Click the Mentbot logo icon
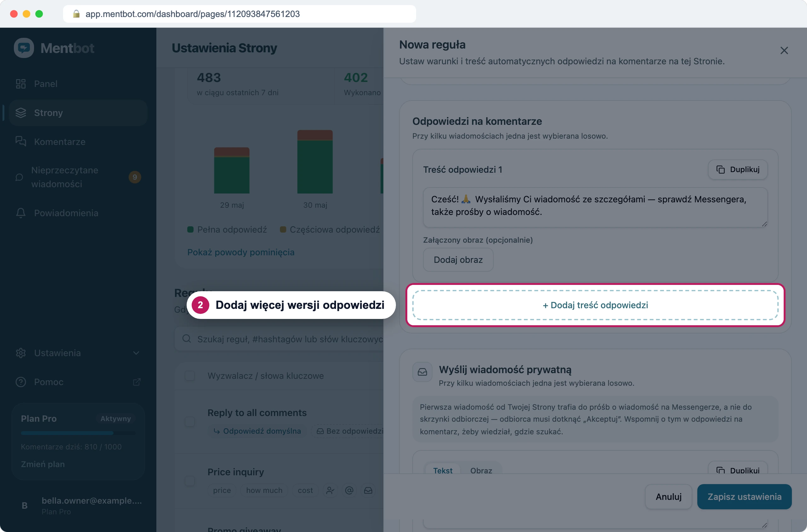Screen dimensions: 807x532 [24, 48]
